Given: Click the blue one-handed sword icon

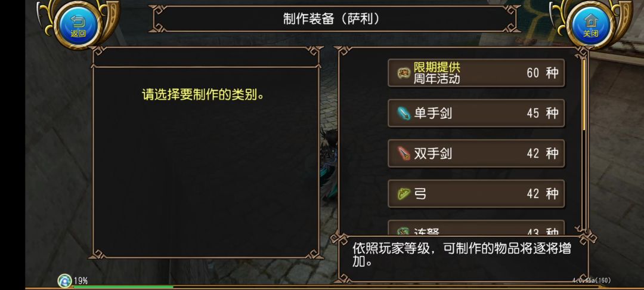Looking at the screenshot, I should pyautogui.click(x=404, y=113).
